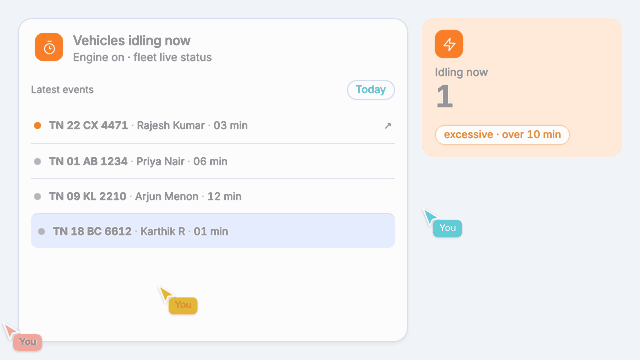
Task: Click the Idling now label
Action: (461, 72)
